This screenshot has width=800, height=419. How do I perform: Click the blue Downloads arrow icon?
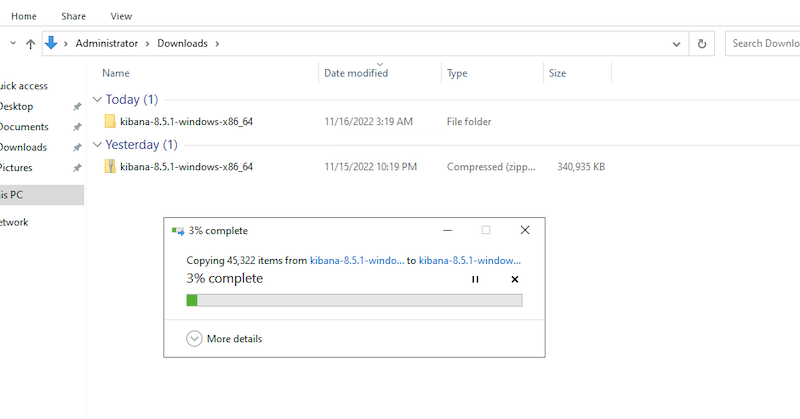click(51, 43)
